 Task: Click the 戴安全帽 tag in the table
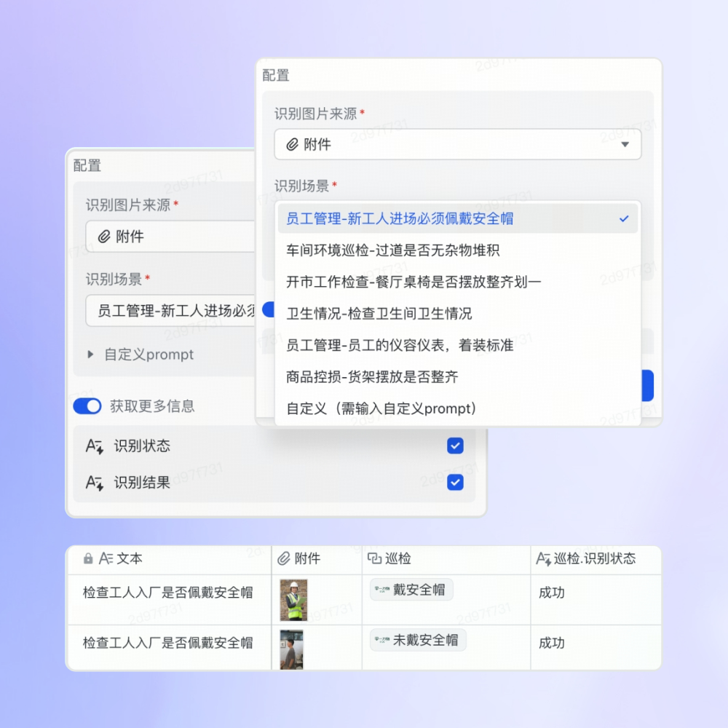point(411,590)
